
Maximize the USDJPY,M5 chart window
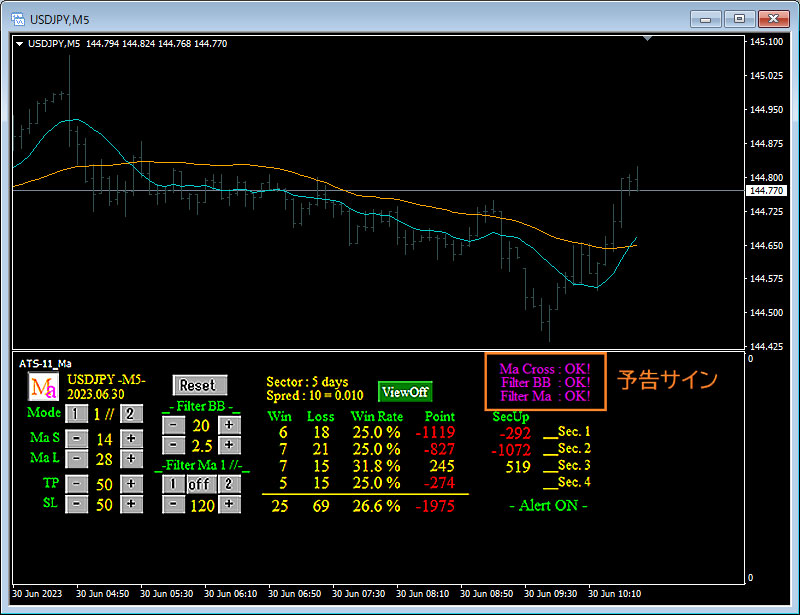pos(739,19)
